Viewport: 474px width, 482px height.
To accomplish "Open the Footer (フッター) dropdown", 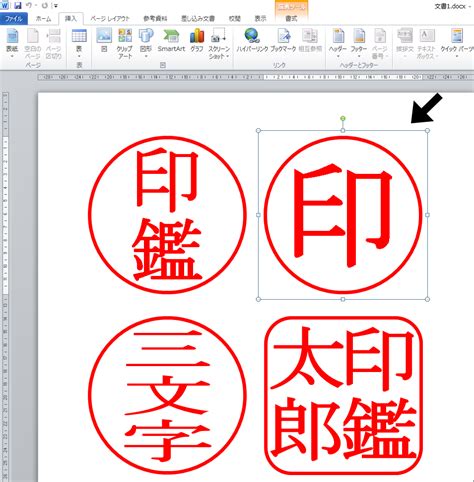I will pyautogui.click(x=359, y=43).
